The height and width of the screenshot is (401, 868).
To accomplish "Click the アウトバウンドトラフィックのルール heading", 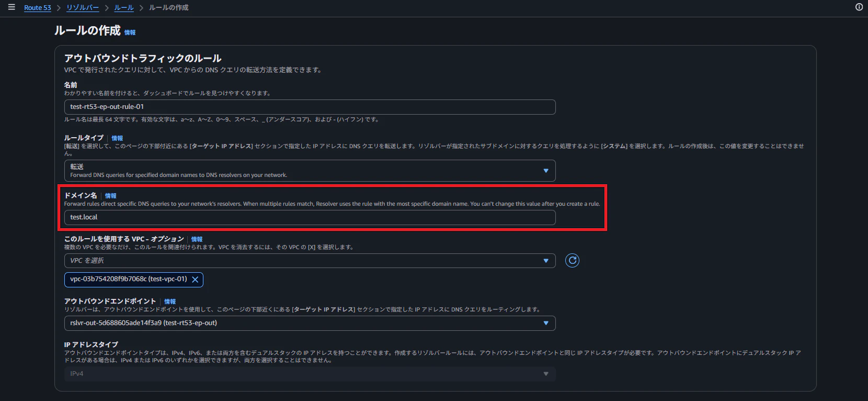I will pyautogui.click(x=143, y=58).
